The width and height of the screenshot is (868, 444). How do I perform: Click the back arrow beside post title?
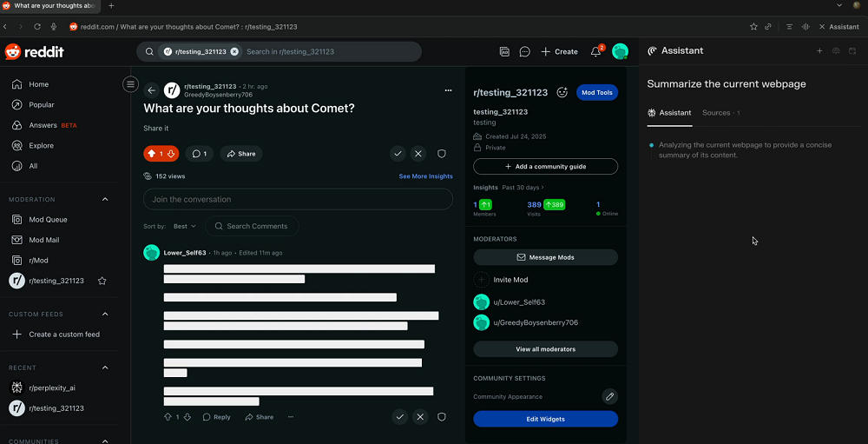[151, 90]
